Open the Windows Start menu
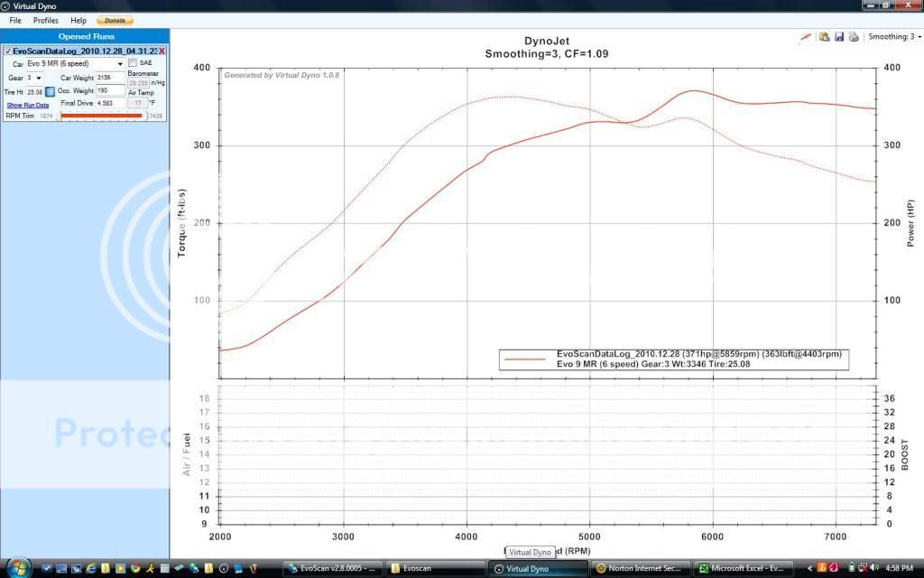 (18, 568)
